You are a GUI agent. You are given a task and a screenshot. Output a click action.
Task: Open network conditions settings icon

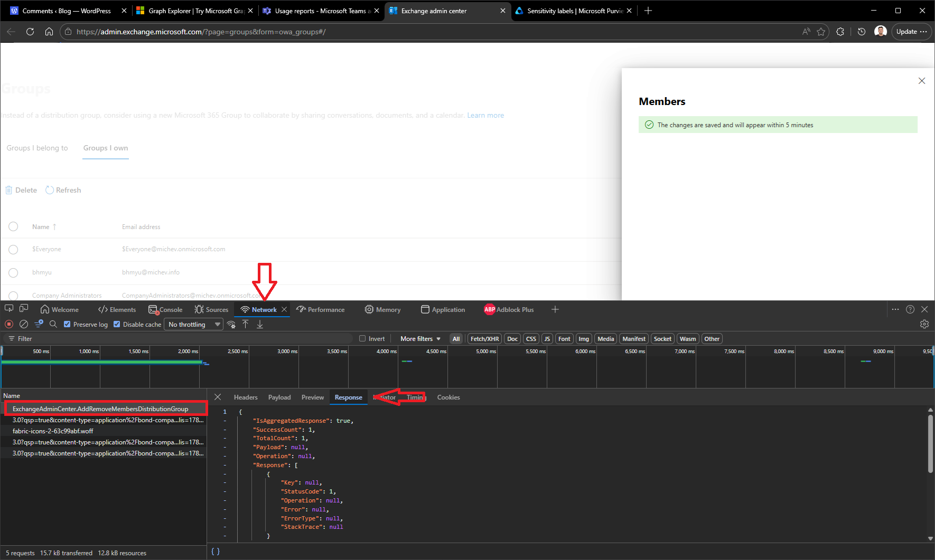pos(231,325)
